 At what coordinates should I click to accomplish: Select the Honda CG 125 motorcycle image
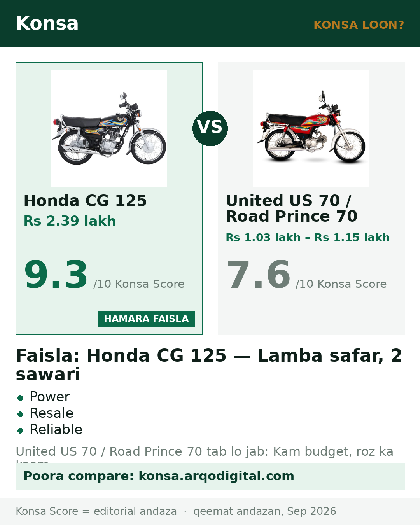109,128
